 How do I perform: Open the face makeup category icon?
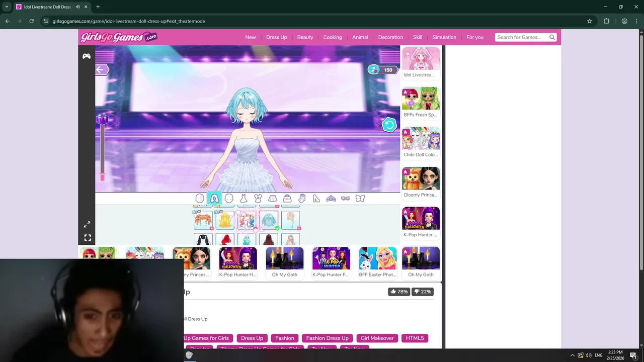click(229, 199)
